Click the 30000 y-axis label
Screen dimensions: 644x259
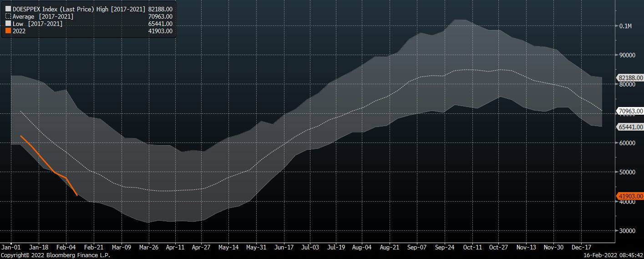pos(627,231)
